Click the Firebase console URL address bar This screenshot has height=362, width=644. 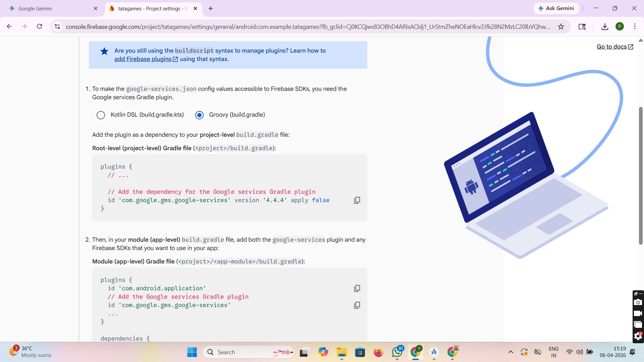pos(308,26)
